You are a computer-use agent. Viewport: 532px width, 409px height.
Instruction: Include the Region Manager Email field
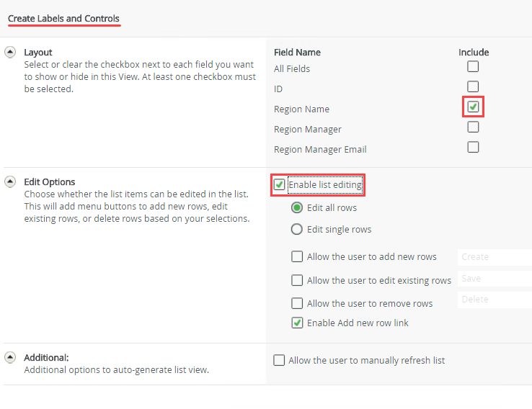473,148
